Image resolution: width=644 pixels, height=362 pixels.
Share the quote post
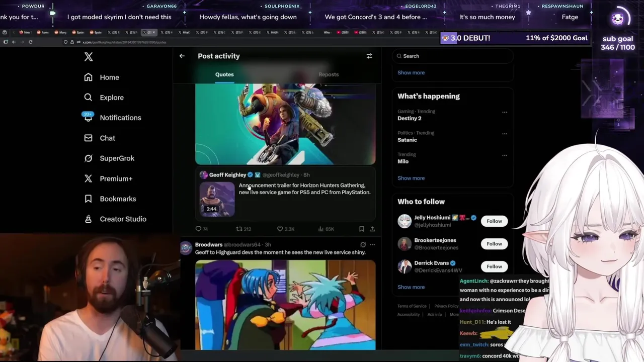[x=372, y=229]
